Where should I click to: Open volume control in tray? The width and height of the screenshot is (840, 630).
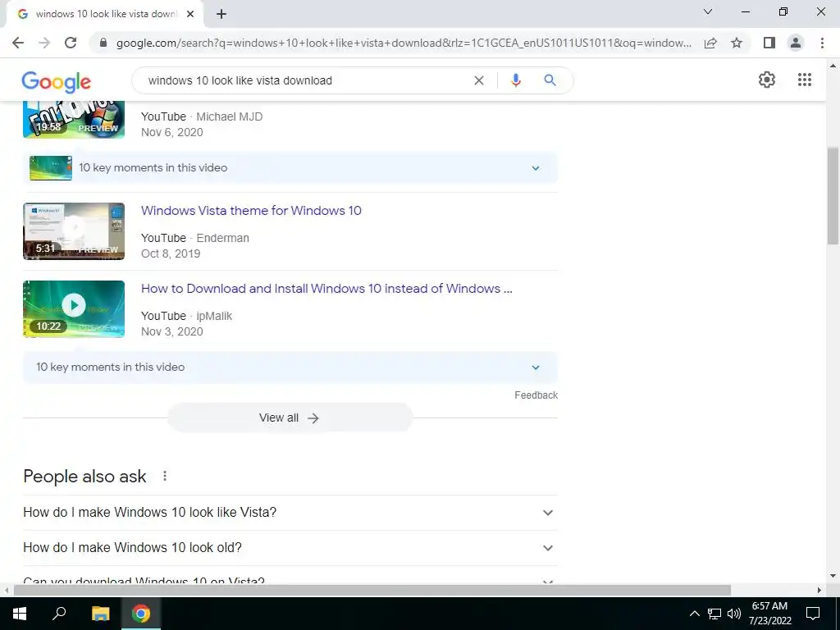[734, 614]
